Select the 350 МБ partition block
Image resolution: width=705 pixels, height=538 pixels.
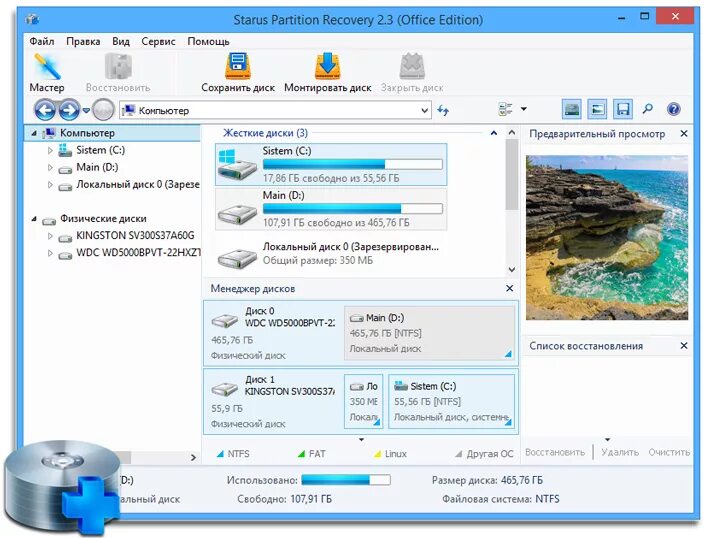(x=363, y=401)
